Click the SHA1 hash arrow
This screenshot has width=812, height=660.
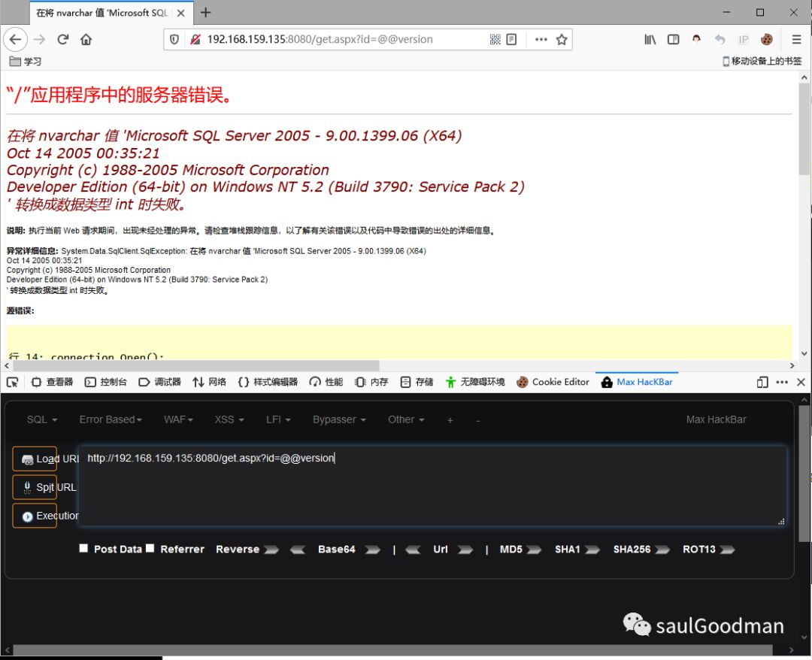[592, 549]
